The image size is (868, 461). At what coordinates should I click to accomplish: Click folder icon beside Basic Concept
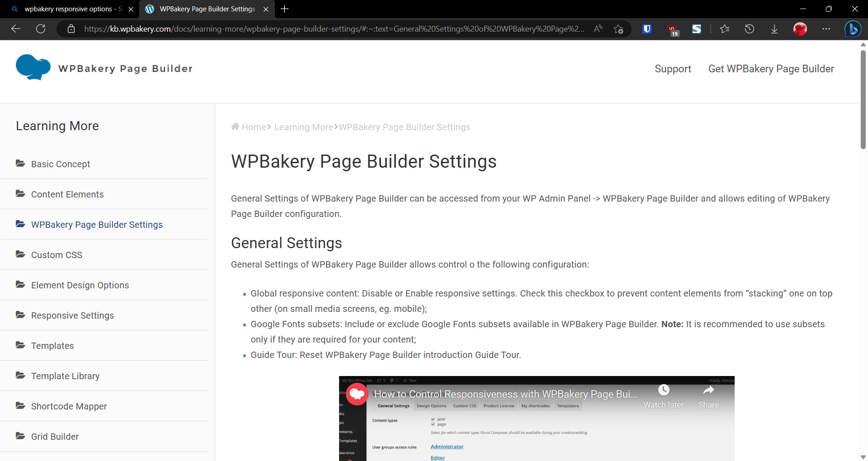(20, 163)
